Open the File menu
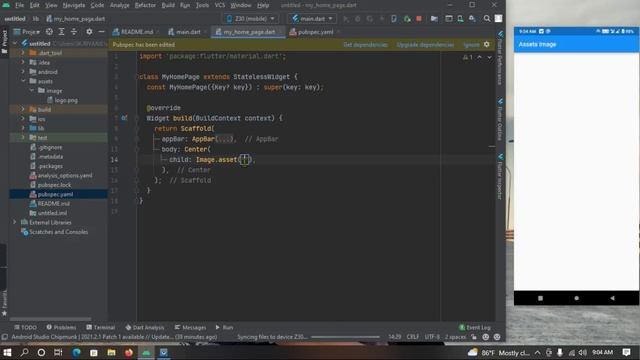 pyautogui.click(x=19, y=5)
